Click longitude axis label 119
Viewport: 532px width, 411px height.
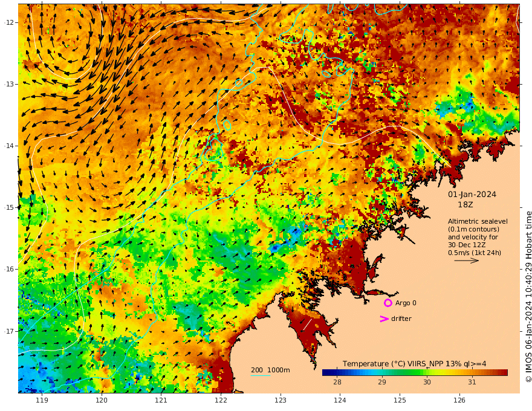point(42,400)
